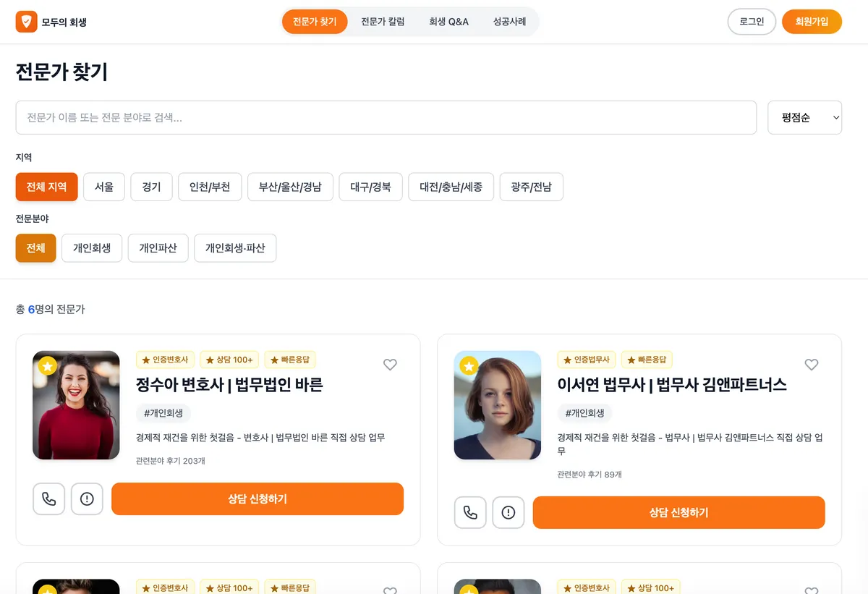Screen dimensions: 868x594
Task: Filter by 대구/경북 region
Action: click(x=370, y=187)
